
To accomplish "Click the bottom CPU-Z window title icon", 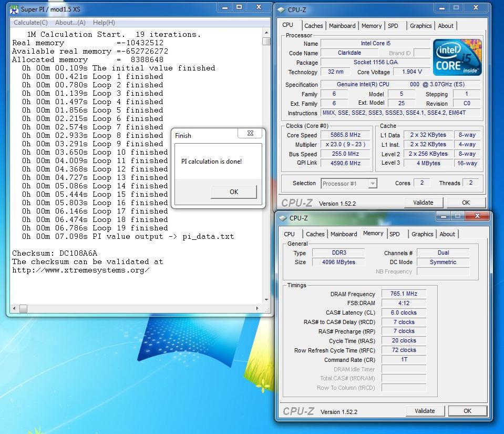I will (283, 218).
